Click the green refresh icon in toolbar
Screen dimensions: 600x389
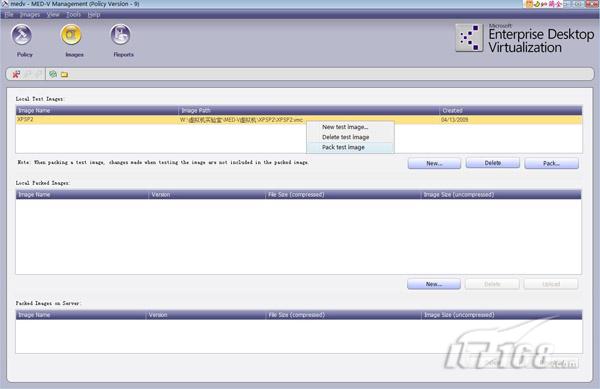click(x=53, y=74)
